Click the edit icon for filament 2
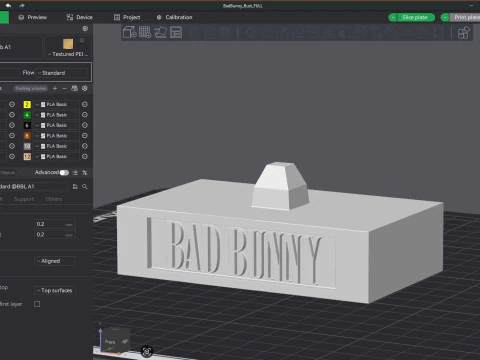The width and height of the screenshot is (480, 360). coord(85,104)
